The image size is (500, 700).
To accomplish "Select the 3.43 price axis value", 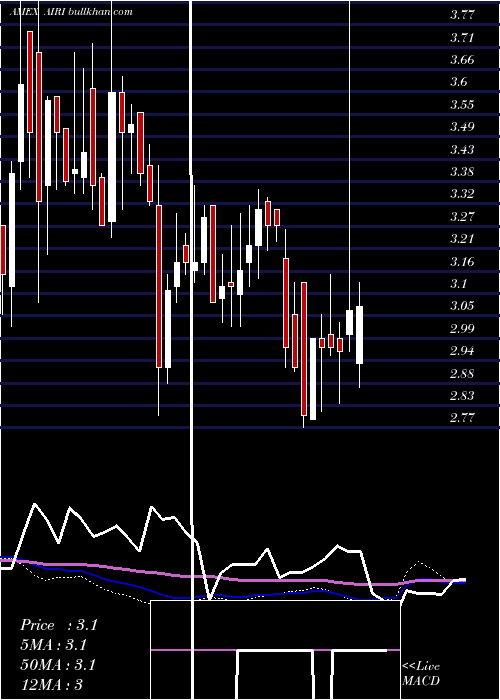I will [462, 150].
